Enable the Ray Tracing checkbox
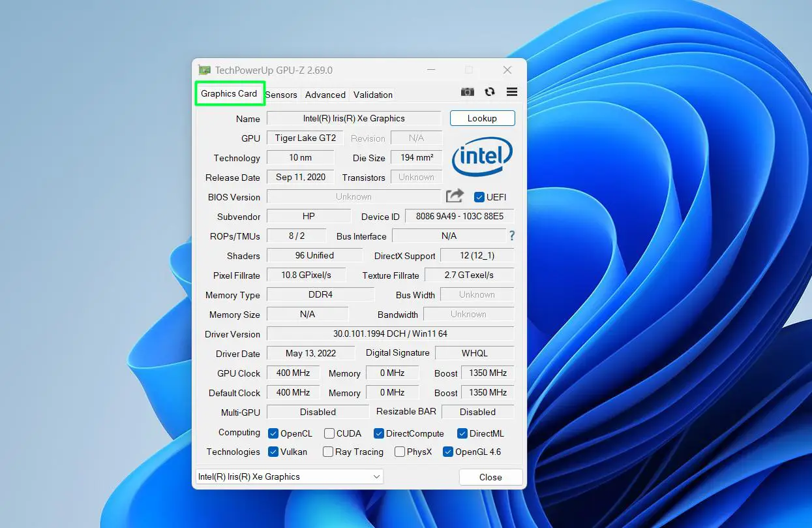Viewport: 812px width, 528px height. click(x=328, y=451)
